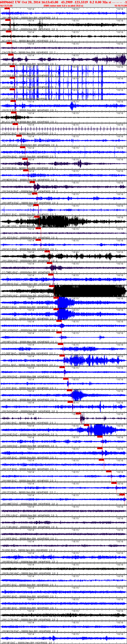Click the 'UW WIW EHZ' trace label

click(9, 481)
